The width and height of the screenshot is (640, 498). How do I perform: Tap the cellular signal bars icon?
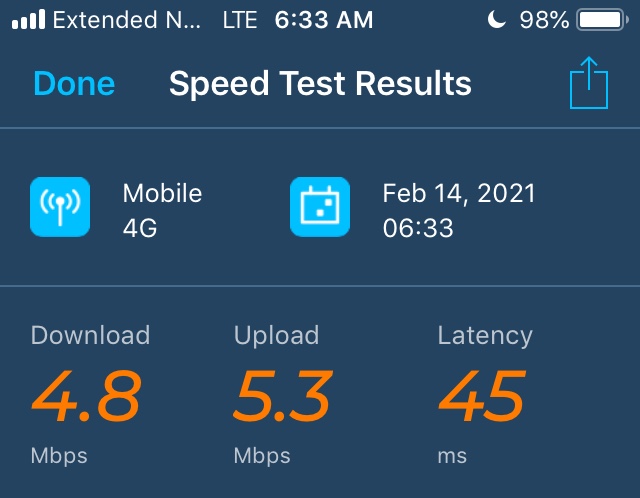point(27,20)
